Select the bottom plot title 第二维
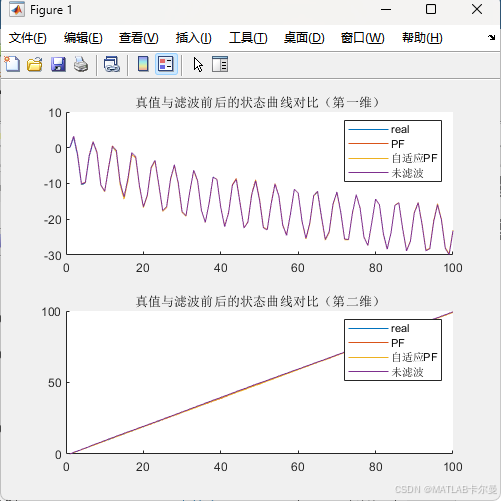Screen dimensions: 501x501 [257, 301]
